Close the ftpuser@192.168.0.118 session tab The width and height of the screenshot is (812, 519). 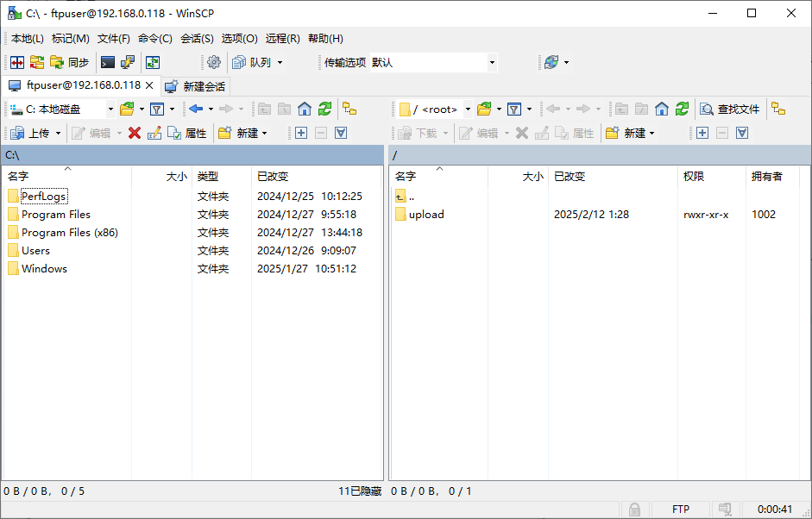[x=149, y=85]
